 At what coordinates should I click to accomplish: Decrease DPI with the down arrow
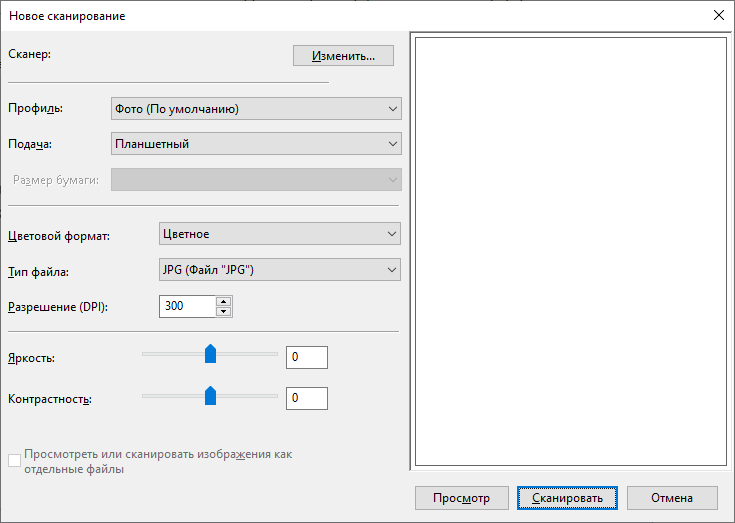point(224,312)
